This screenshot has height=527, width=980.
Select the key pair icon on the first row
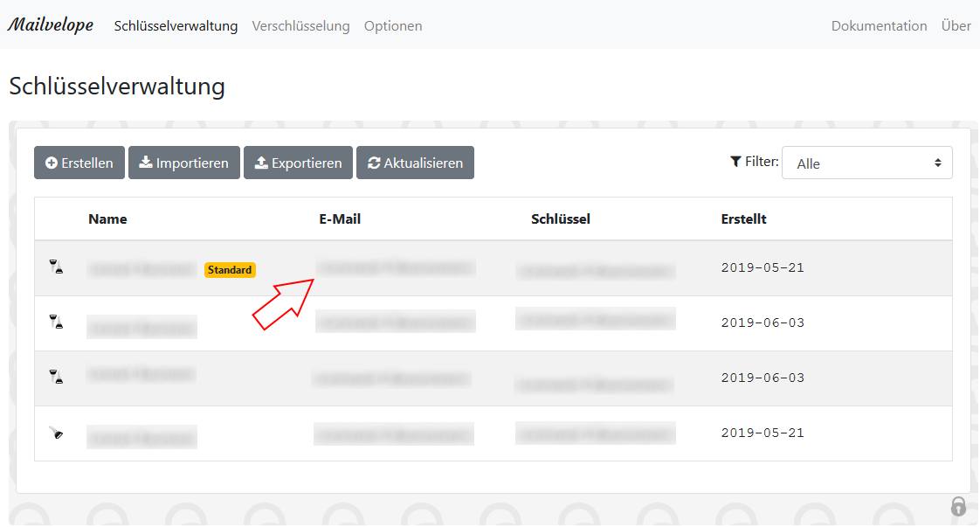[57, 268]
